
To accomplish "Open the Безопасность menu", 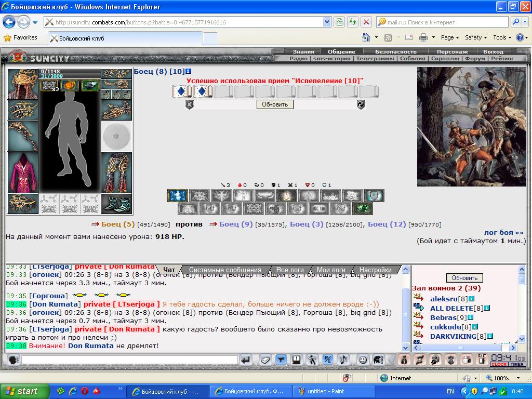I will pos(395,51).
